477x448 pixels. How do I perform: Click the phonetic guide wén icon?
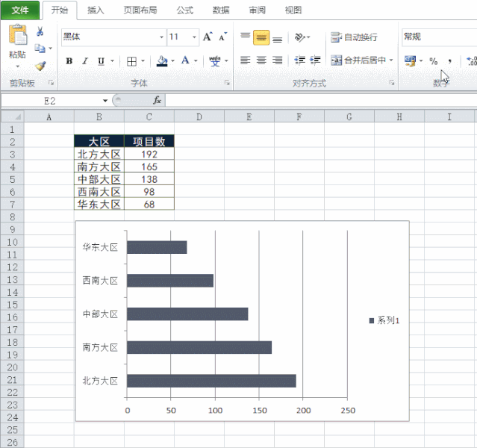point(215,61)
